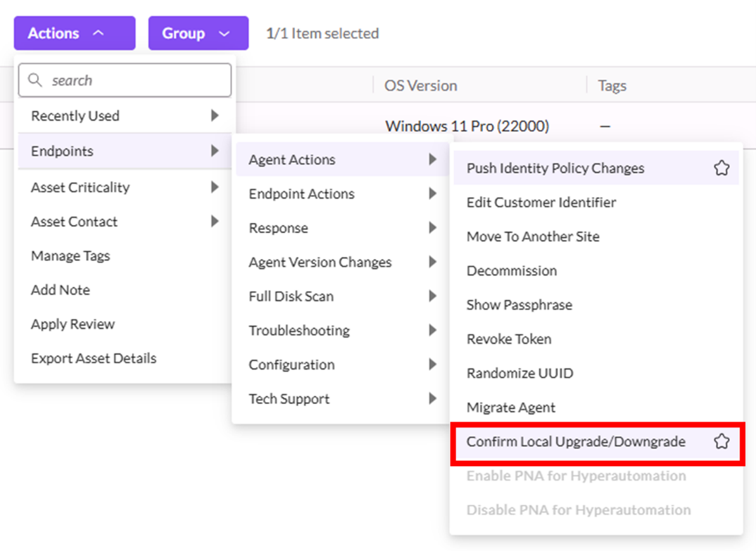Image resolution: width=756 pixels, height=551 pixels.
Task: Expand the Asset Criticality submenu
Action: point(124,187)
